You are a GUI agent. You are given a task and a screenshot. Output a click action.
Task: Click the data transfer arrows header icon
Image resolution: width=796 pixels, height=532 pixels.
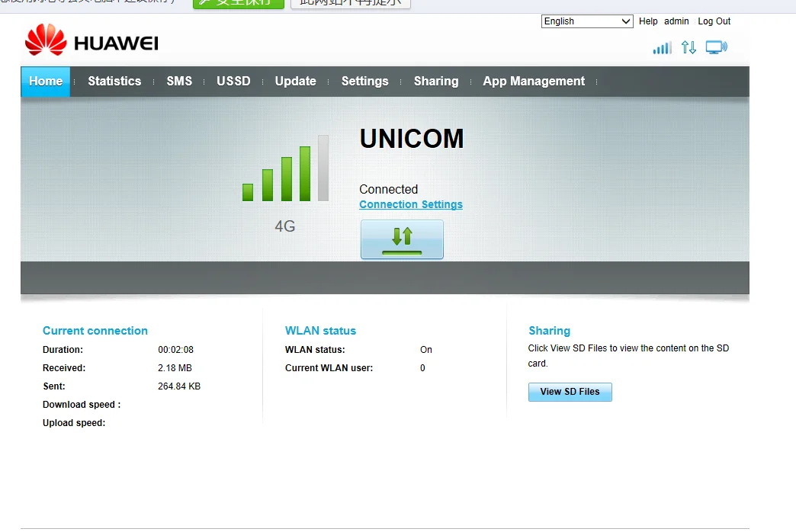point(689,48)
